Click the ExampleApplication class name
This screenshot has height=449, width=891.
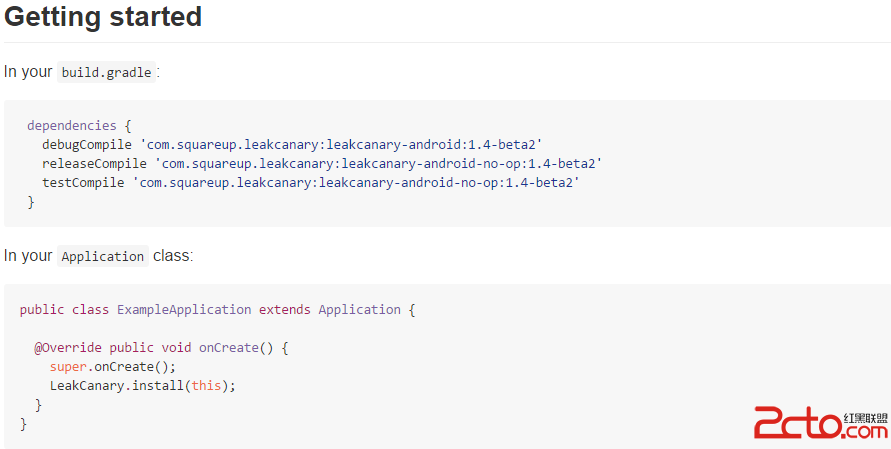[184, 310]
